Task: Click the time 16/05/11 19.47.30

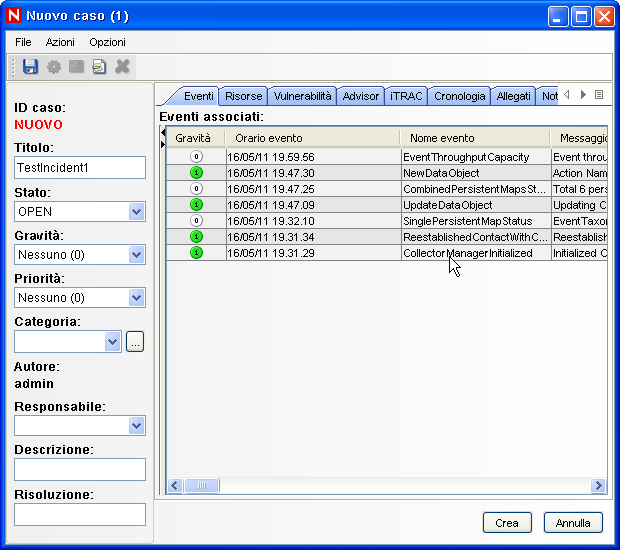Action: click(x=271, y=173)
